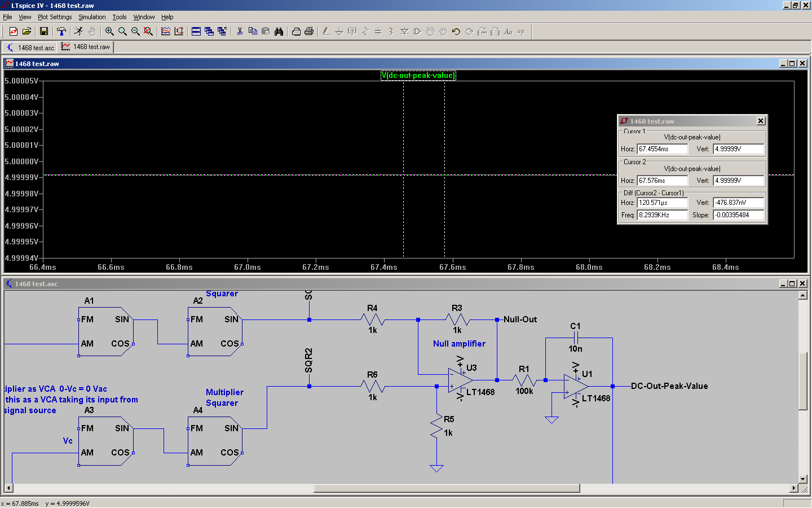Screen dimensions: 812x508
Task: Click the 100k value of resistor R1
Action: click(524, 391)
